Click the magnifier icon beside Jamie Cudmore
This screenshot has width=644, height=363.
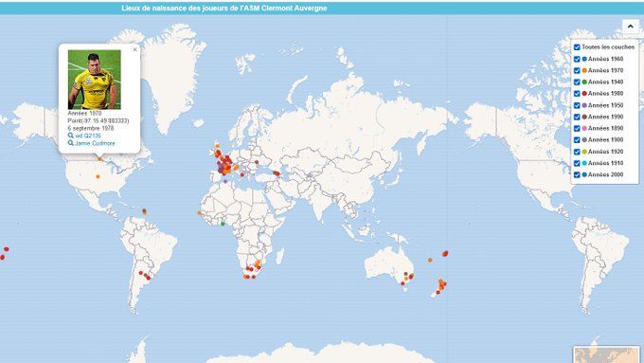(x=71, y=143)
